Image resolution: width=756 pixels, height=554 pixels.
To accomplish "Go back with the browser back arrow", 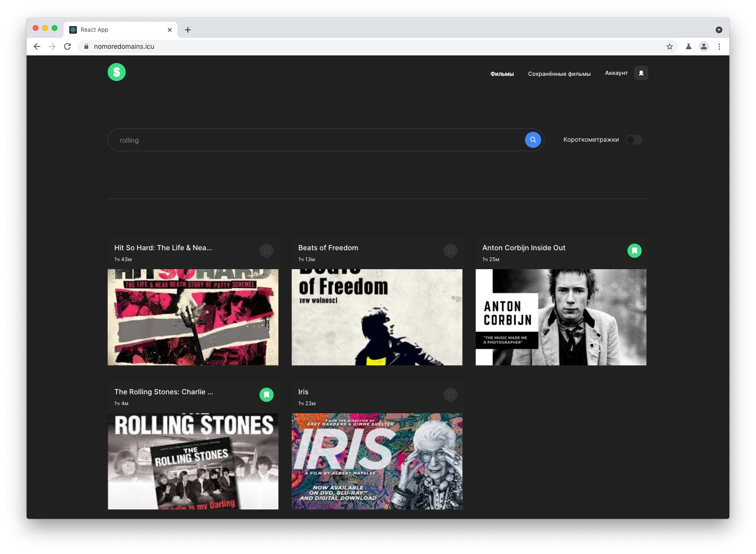I will (37, 46).
